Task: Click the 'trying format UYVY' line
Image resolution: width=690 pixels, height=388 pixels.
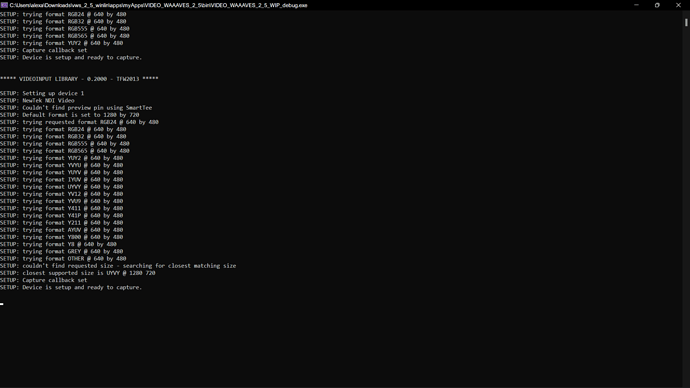Action: [x=62, y=187]
